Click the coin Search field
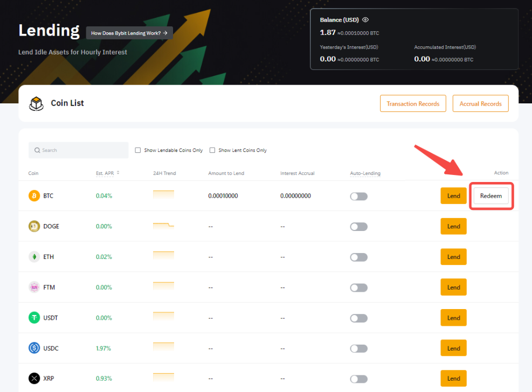This screenshot has height=392, width=532. [79, 150]
